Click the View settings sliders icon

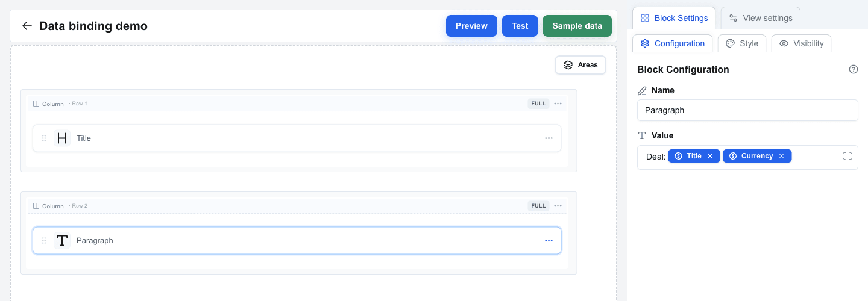coord(733,18)
